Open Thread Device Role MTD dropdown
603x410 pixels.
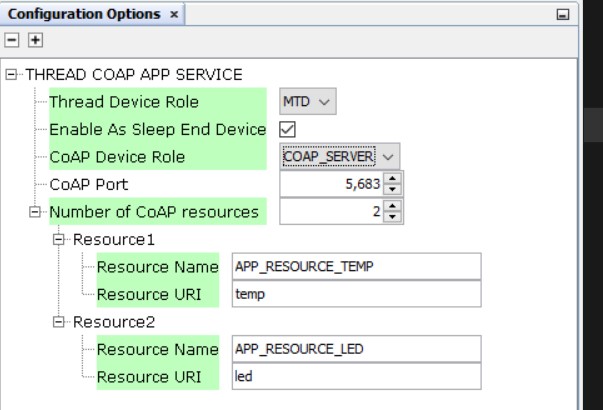point(308,102)
